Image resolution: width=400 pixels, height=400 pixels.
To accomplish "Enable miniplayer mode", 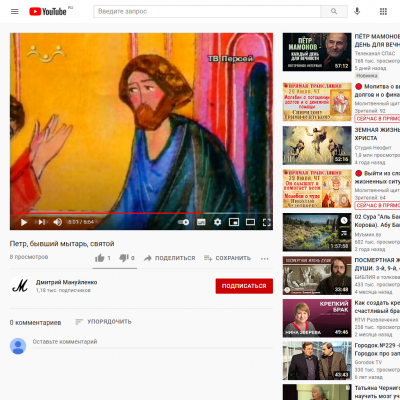I will (x=234, y=222).
